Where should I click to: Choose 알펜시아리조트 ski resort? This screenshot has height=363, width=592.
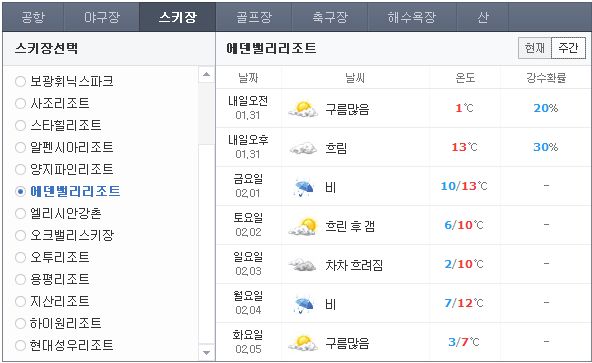pos(20,147)
